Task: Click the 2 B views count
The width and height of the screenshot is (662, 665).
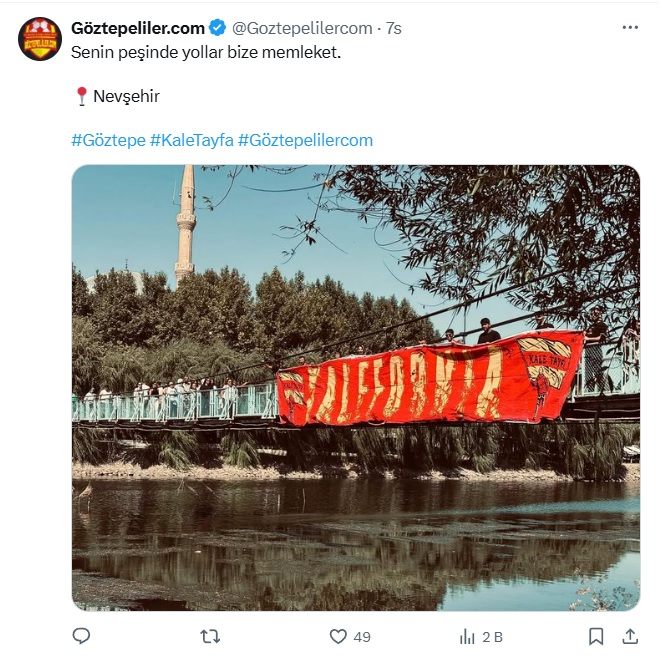Action: (492, 637)
